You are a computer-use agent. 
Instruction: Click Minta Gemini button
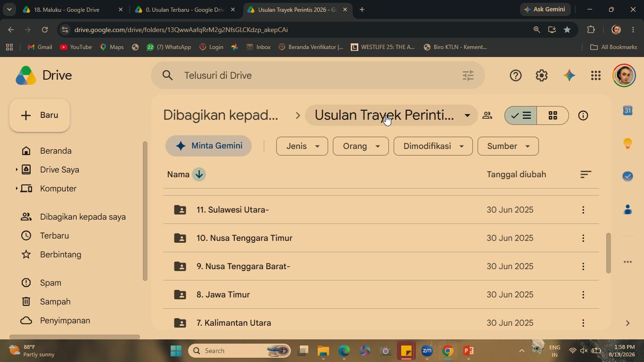(x=208, y=146)
